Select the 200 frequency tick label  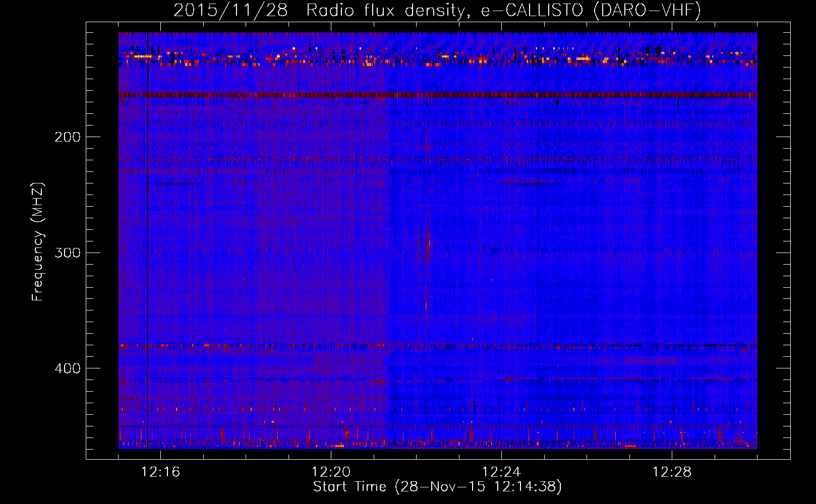tap(67, 137)
